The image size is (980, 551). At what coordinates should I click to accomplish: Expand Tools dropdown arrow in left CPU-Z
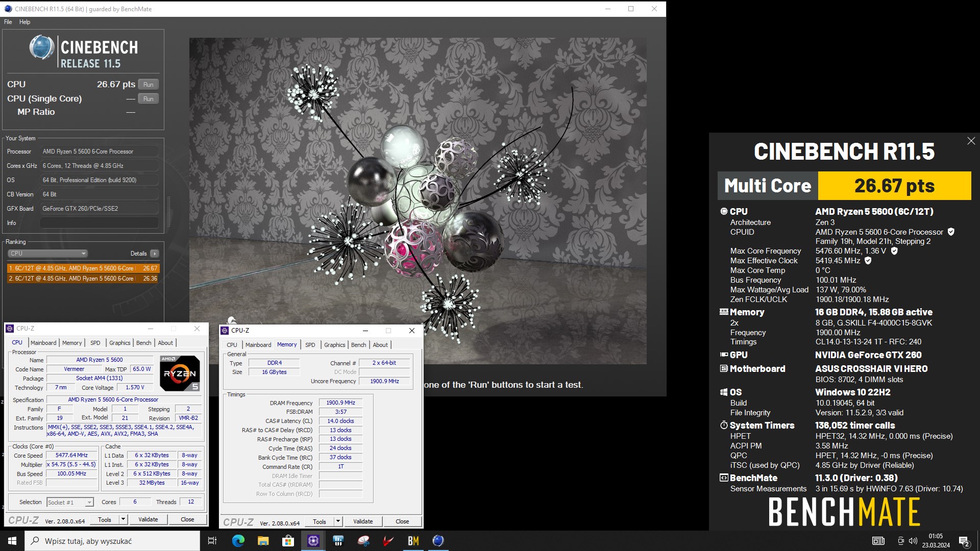123,519
